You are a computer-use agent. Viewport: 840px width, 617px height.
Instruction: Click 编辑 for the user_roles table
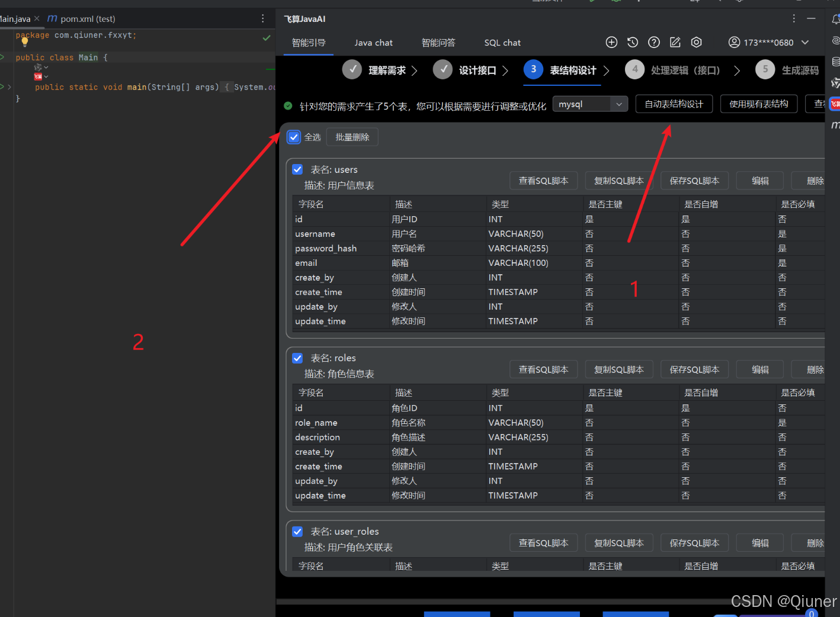(760, 543)
